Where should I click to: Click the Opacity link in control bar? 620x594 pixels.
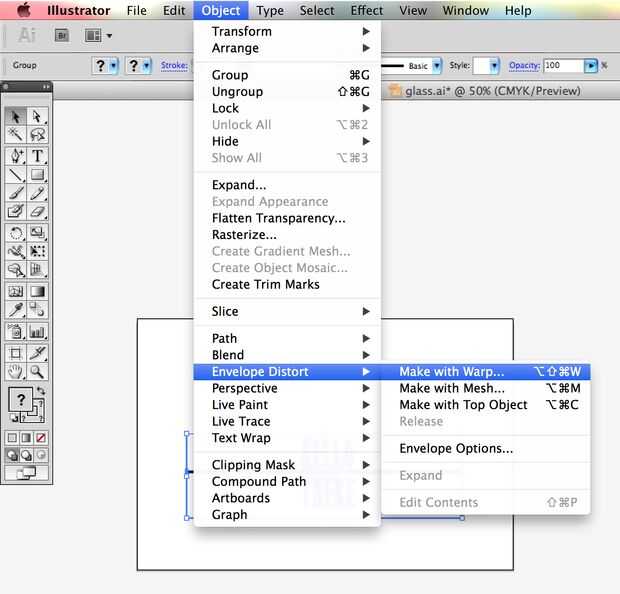click(x=524, y=65)
